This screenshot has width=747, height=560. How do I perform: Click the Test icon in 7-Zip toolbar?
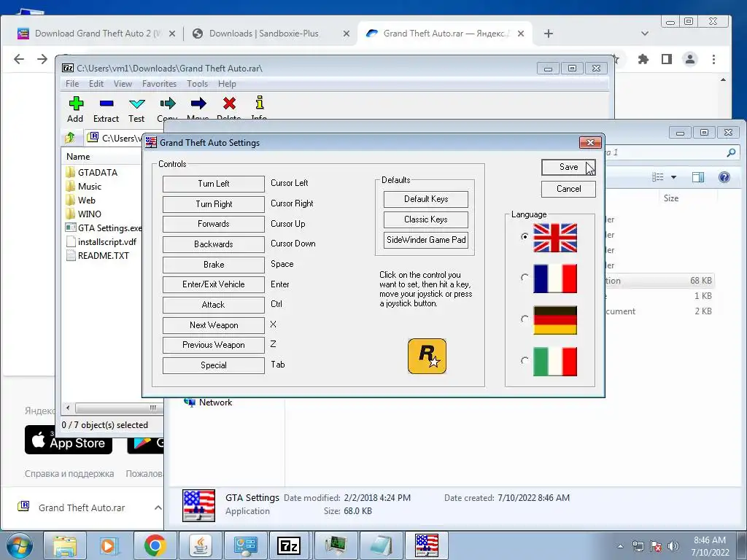(136, 104)
